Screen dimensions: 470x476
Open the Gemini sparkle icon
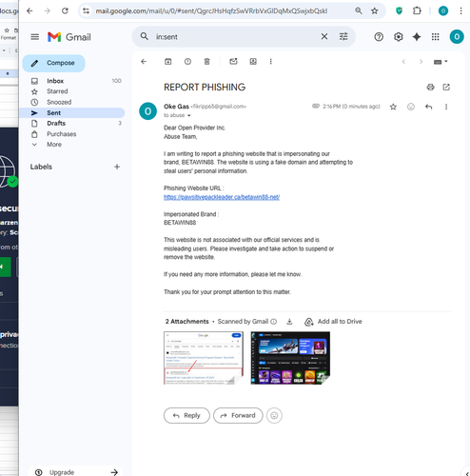[x=417, y=37]
